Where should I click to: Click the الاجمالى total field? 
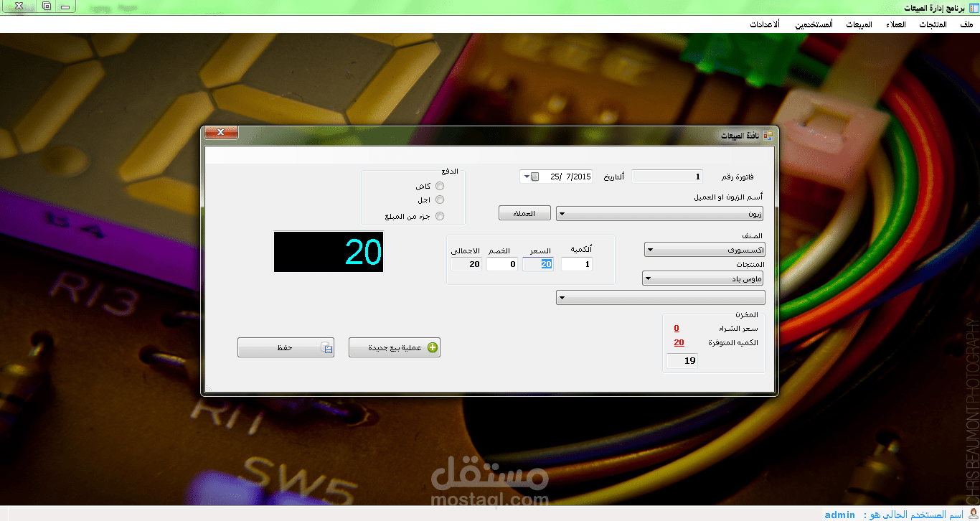coord(466,264)
